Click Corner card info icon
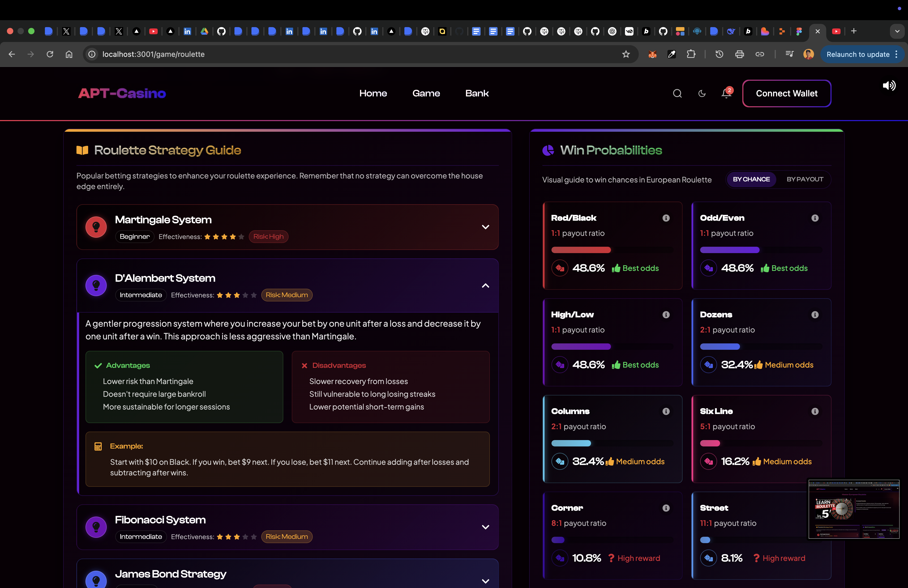 tap(666, 508)
